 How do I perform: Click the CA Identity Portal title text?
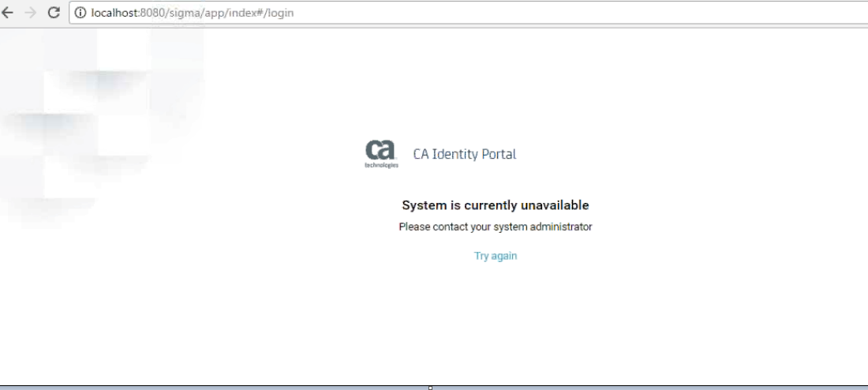coord(465,154)
